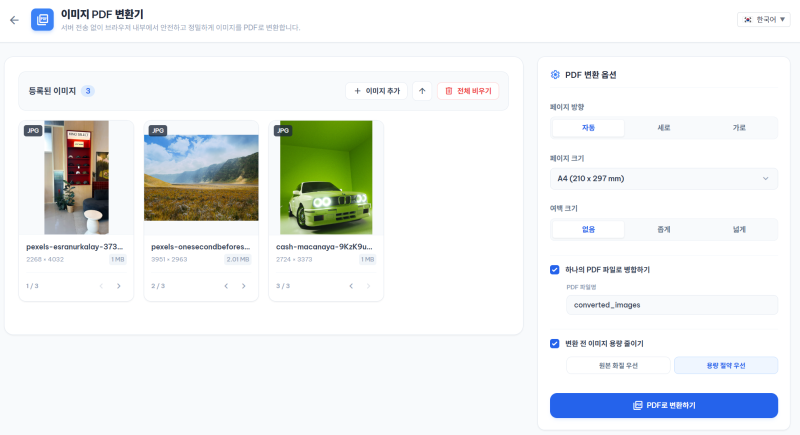Viewport: 800px width, 435px height.
Task: Click the 3 / 3 position label
Action: (x=283, y=286)
